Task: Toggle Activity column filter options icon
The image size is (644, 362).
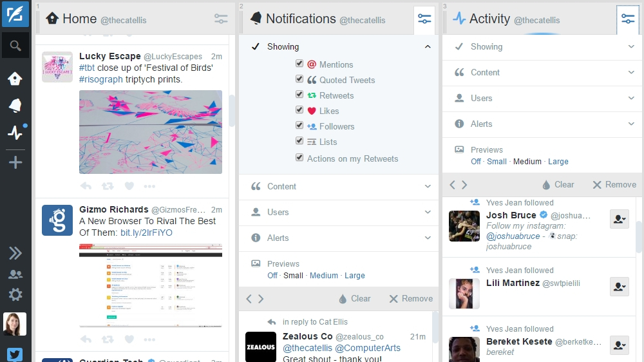Action: [628, 19]
